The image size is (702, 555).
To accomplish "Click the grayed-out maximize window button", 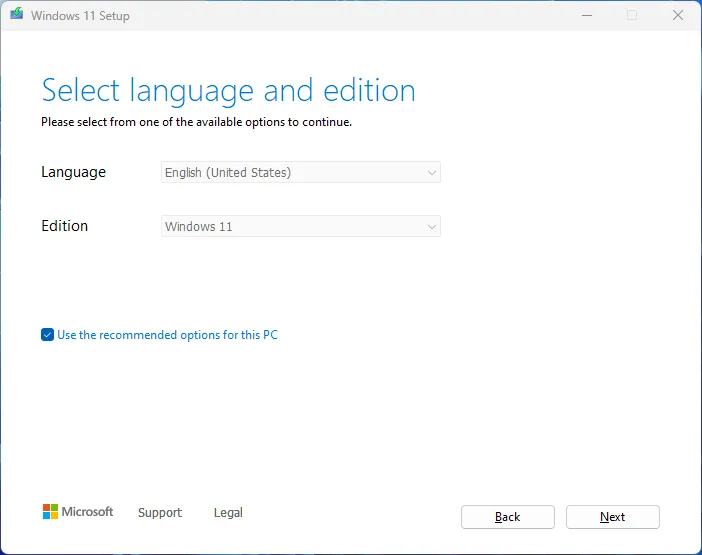I will [x=632, y=15].
